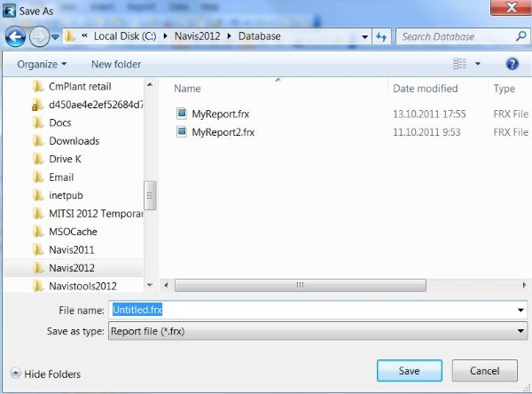The height and width of the screenshot is (394, 532).
Task: Click the search magnifier icon
Action: pyautogui.click(x=520, y=37)
